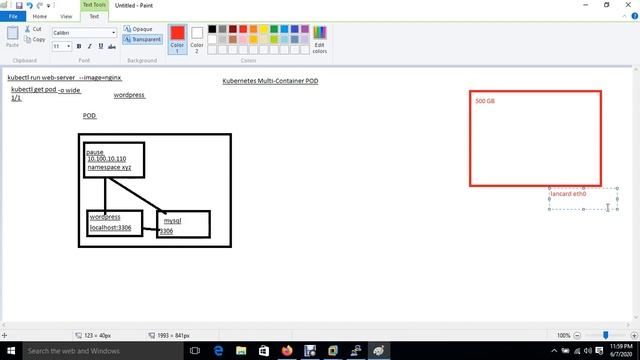The height and width of the screenshot is (360, 640).
Task: Toggle Underline formatting
Action: 101,46
